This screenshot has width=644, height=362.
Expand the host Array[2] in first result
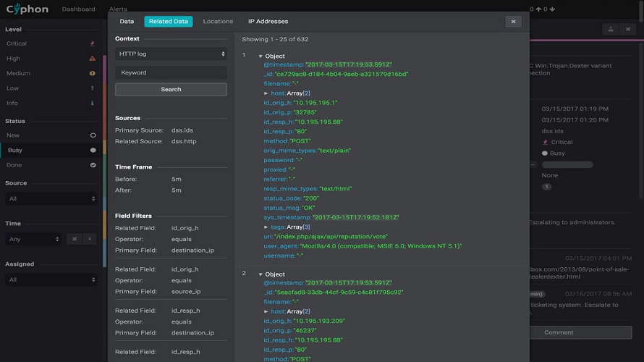click(x=266, y=93)
